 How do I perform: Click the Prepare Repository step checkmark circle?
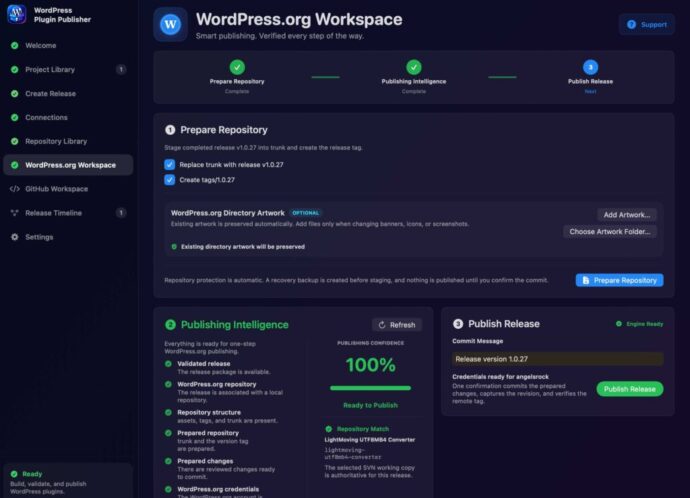(x=237, y=67)
